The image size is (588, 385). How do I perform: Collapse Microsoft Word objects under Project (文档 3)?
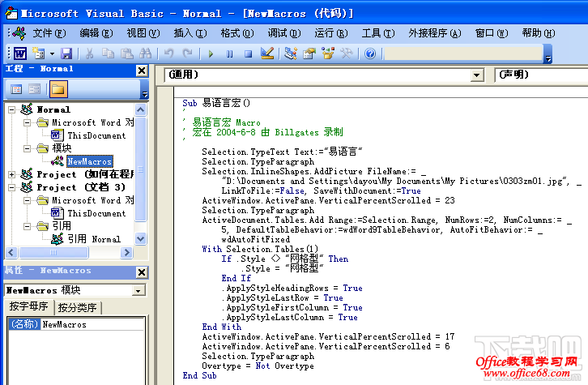click(27, 200)
